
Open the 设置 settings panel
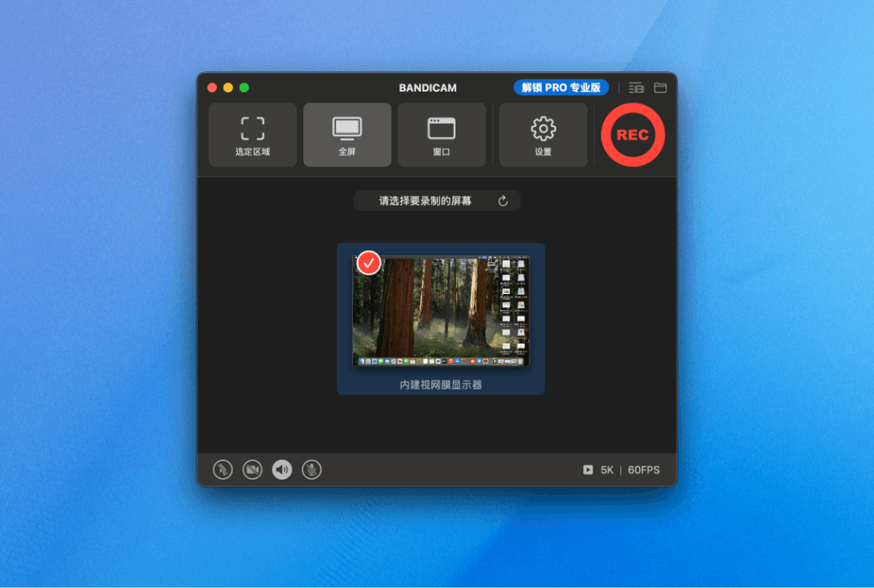[x=543, y=135]
